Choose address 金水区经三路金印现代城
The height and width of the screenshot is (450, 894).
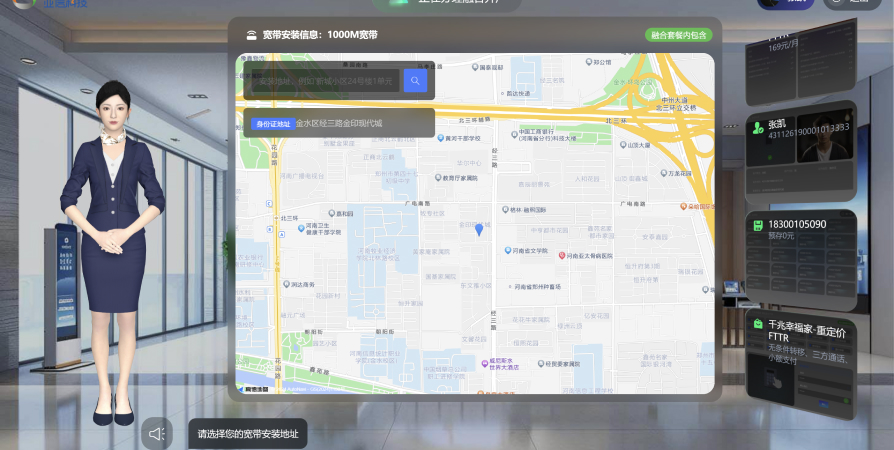coord(339,124)
